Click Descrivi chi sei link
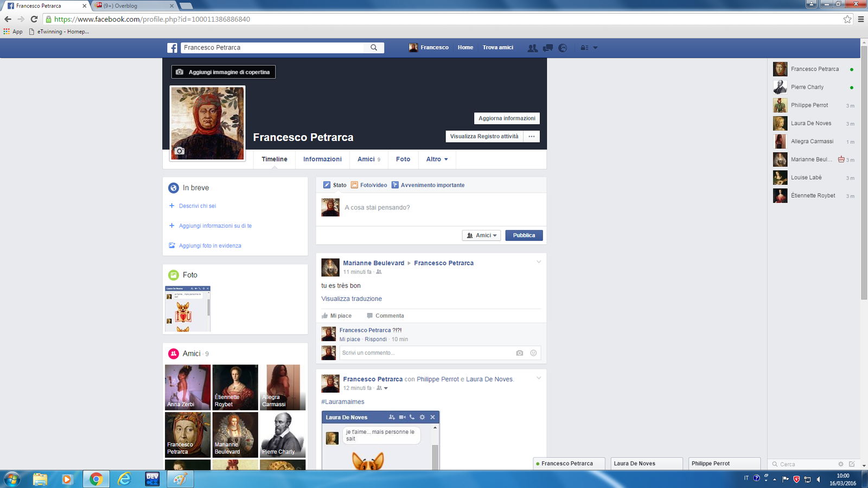 coord(197,206)
